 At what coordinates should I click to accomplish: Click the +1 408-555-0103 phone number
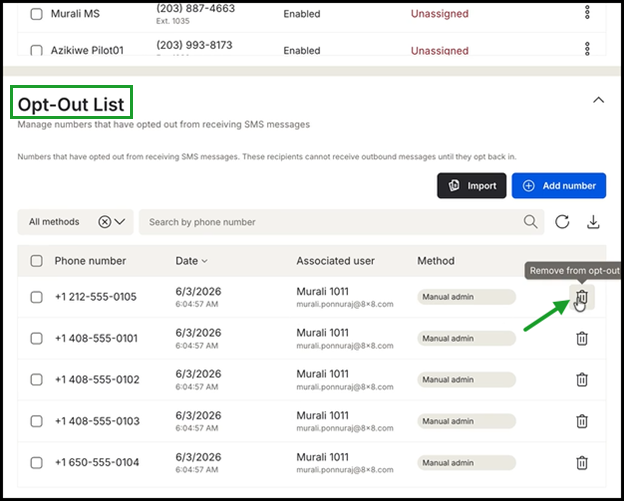point(97,421)
